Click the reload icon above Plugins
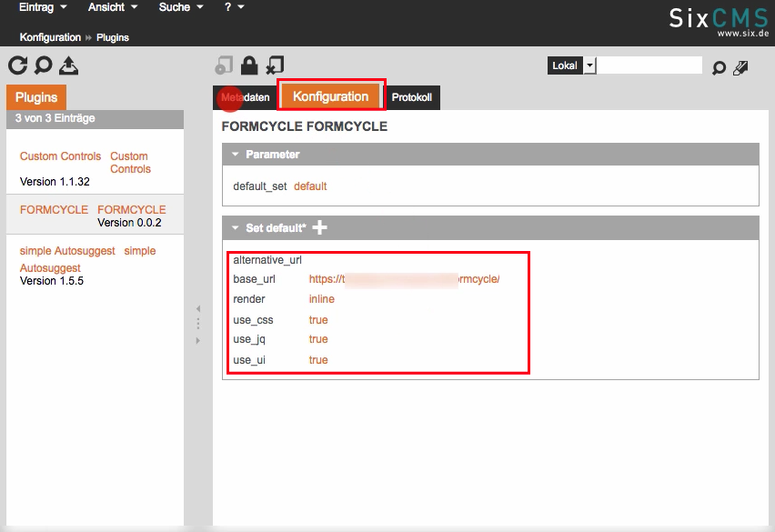Viewport: 775px width, 532px height. click(17, 65)
